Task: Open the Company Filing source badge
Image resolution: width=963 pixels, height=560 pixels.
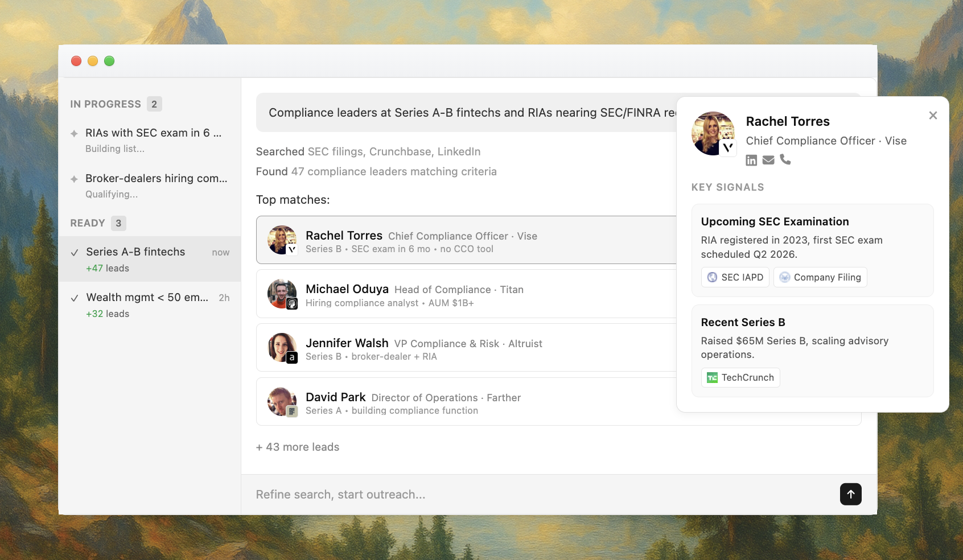Action: [820, 277]
